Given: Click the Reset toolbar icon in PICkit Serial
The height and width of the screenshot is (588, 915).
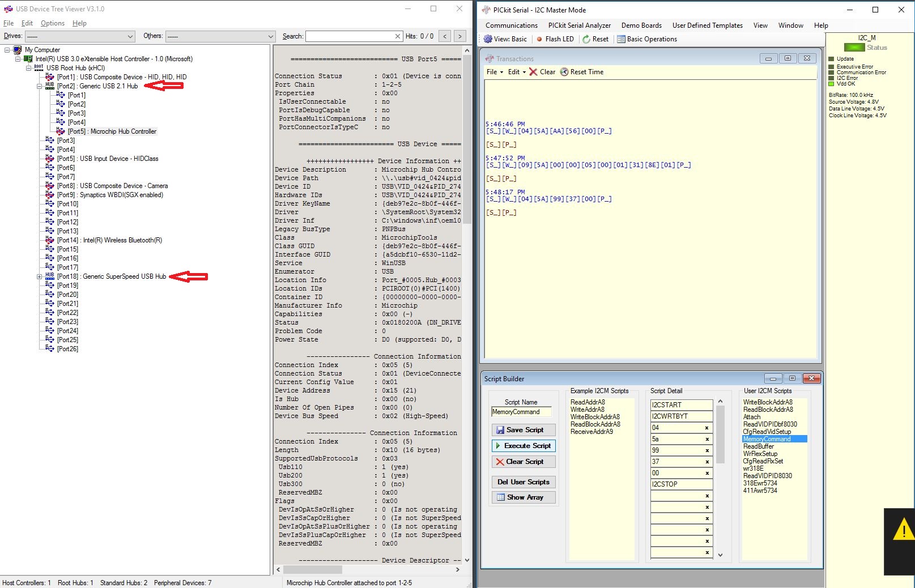Looking at the screenshot, I should click(x=586, y=39).
